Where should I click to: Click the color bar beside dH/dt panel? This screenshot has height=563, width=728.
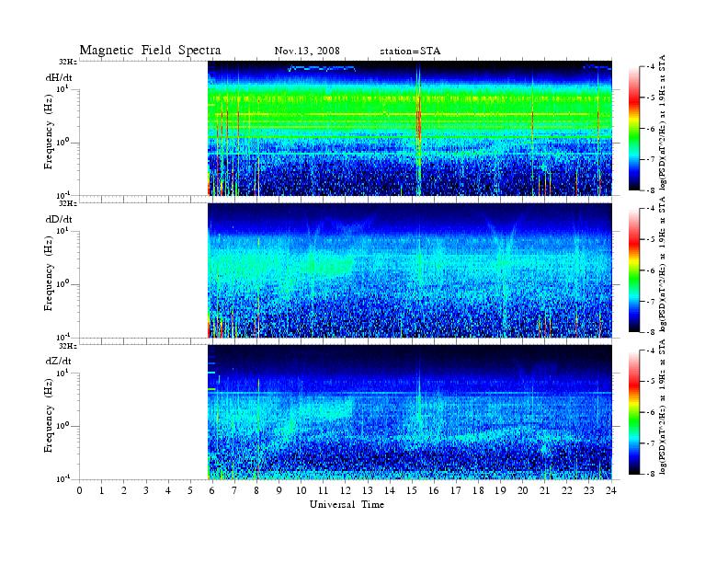[633, 128]
